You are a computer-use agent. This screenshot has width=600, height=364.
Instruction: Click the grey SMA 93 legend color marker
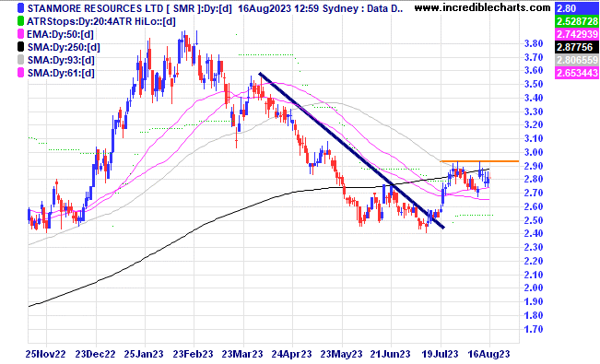[x=20, y=60]
